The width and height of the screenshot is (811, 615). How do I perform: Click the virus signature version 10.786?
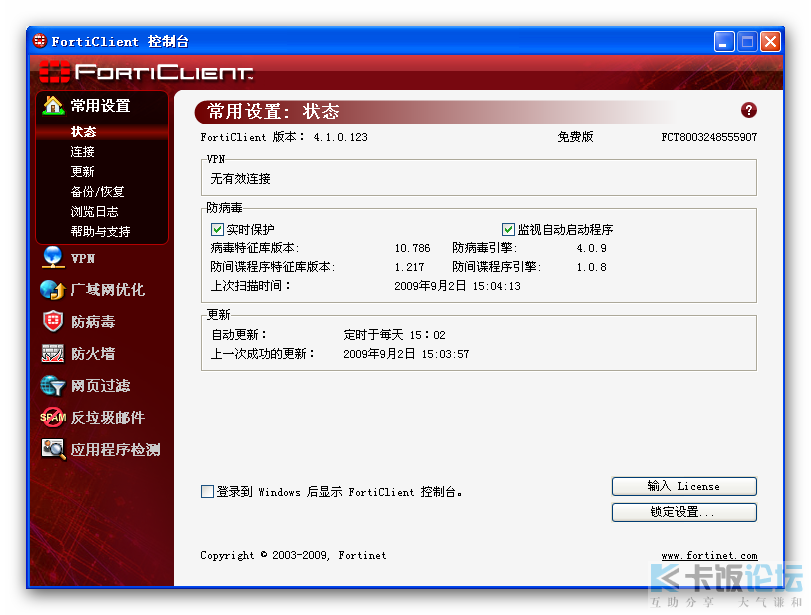[412, 248]
